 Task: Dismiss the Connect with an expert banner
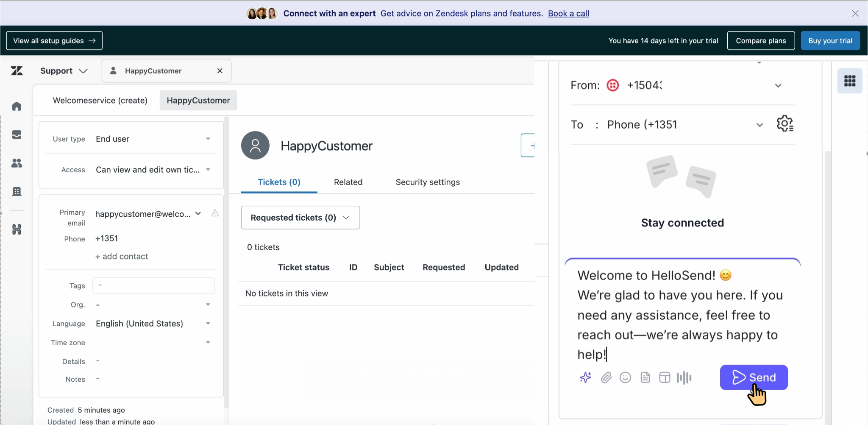pos(855,13)
